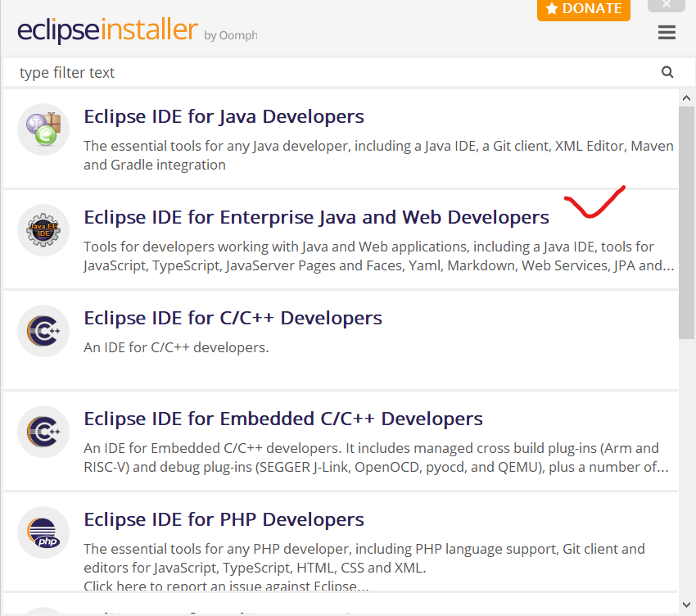This screenshot has width=696, height=616.
Task: Pick the Eclipse IDE for PHP Developers entry
Action: tap(223, 519)
